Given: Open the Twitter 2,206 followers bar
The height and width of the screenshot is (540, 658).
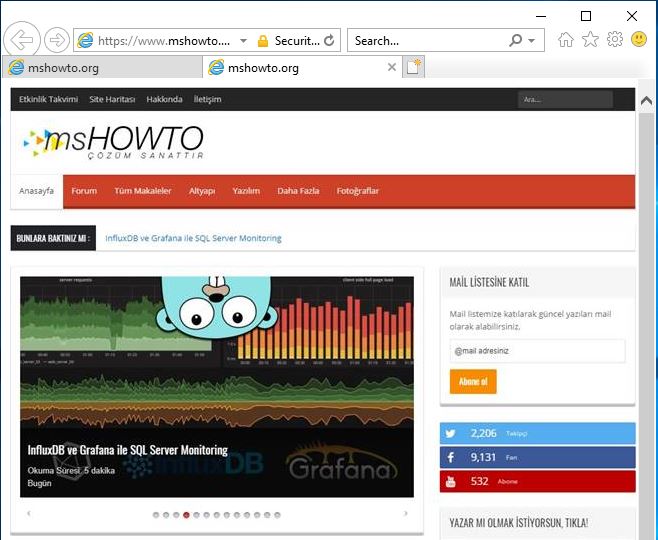Looking at the screenshot, I should [538, 433].
